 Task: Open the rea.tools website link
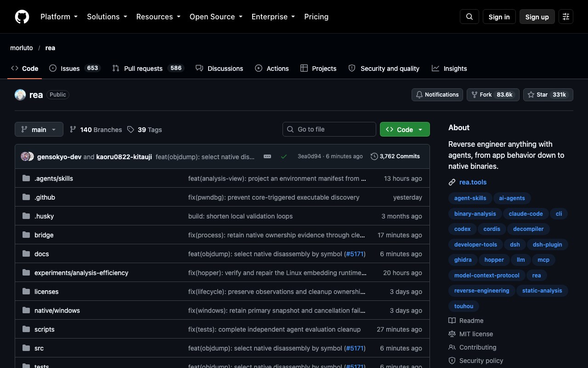473,182
